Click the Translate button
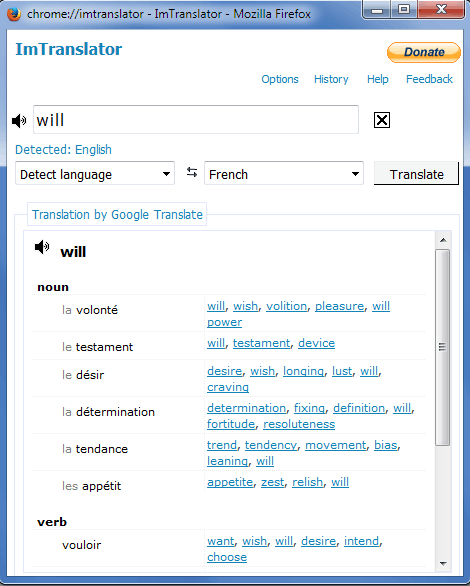The width and height of the screenshot is (470, 586). point(416,173)
